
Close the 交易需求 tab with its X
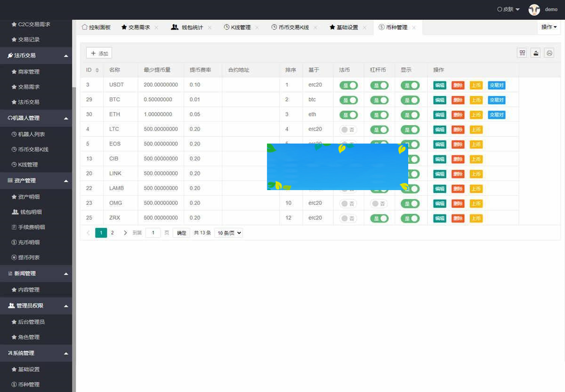click(156, 28)
